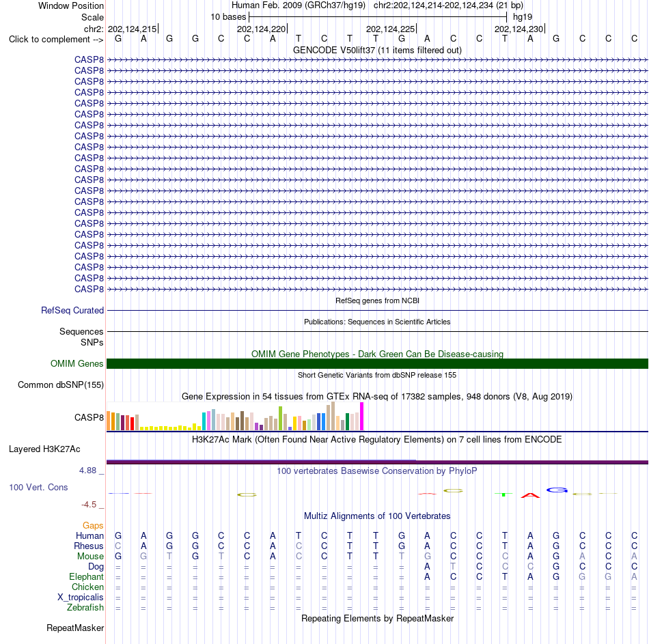Open 'Short Genetic Variants from dbSNP release 155'

377,375
